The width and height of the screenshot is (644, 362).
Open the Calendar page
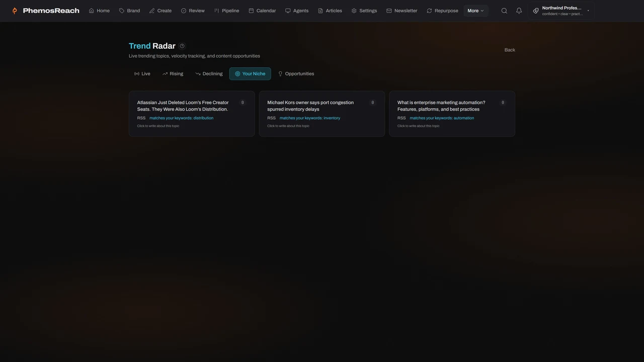[262, 11]
